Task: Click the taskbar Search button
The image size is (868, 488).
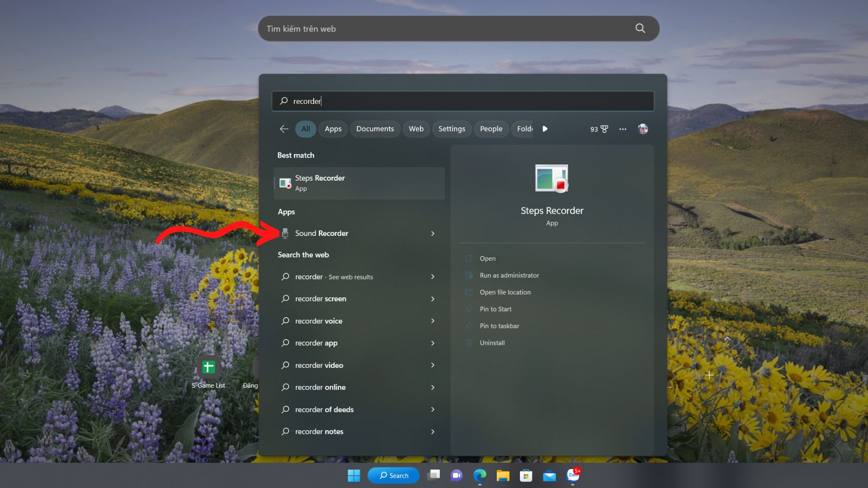Action: pos(394,475)
